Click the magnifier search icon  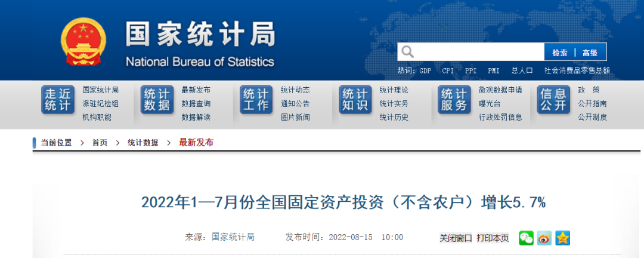coord(407,52)
